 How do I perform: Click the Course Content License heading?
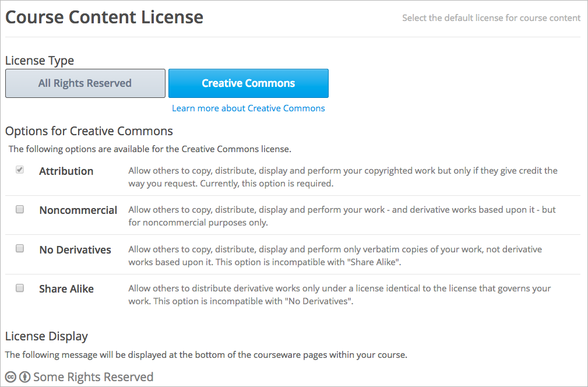point(104,17)
